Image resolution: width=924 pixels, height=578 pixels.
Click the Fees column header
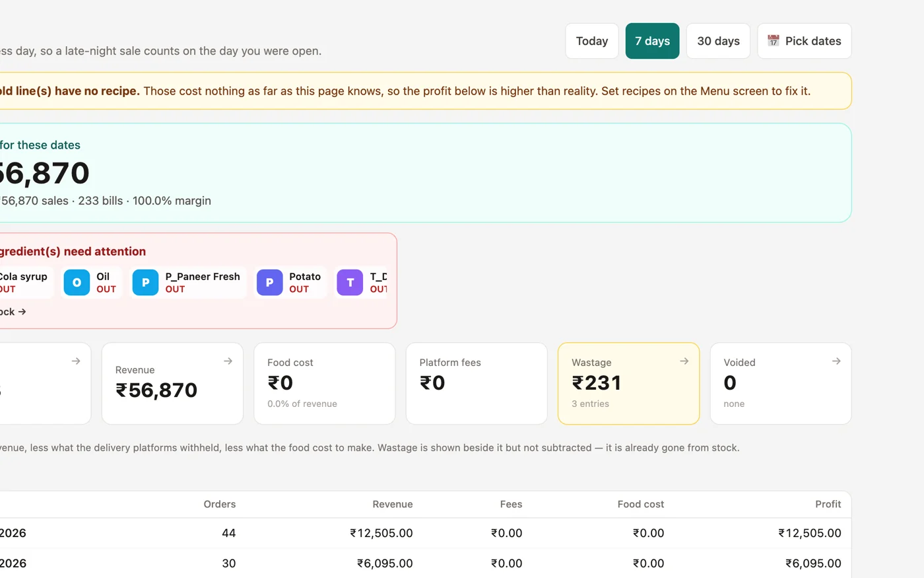point(511,504)
